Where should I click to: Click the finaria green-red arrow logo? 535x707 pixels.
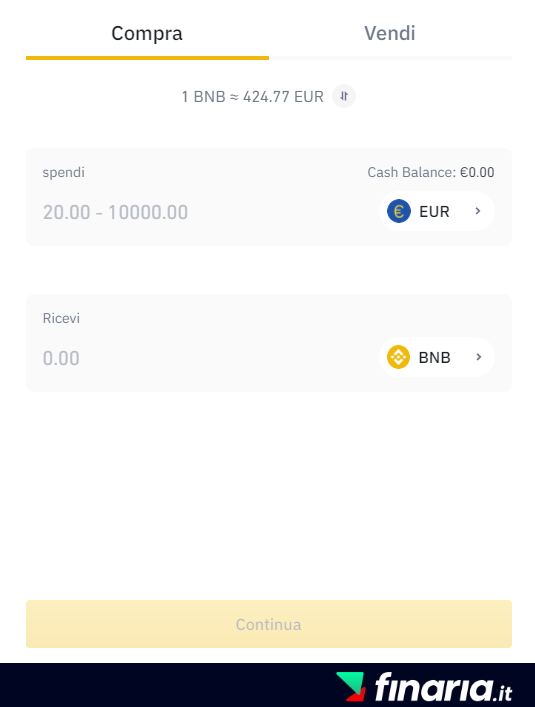[x=351, y=686]
